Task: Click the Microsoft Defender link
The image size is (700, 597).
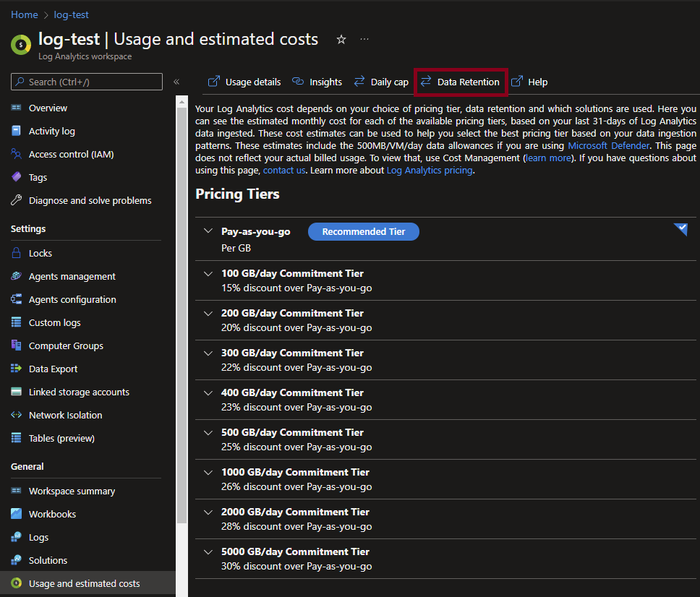Action: coord(608,145)
